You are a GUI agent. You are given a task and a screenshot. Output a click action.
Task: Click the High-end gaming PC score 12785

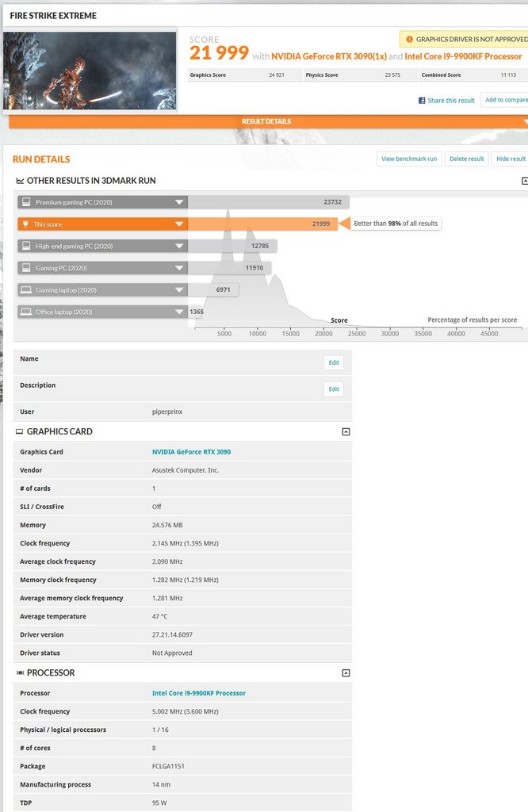click(260, 246)
